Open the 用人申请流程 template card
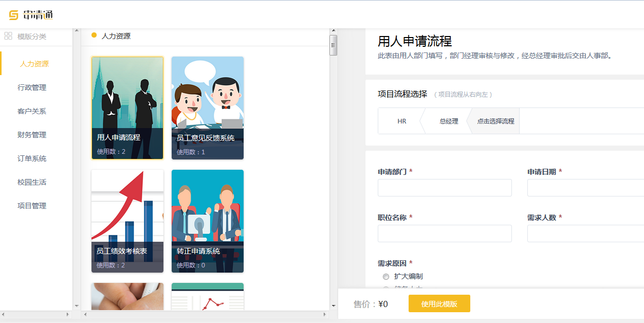 (x=127, y=108)
